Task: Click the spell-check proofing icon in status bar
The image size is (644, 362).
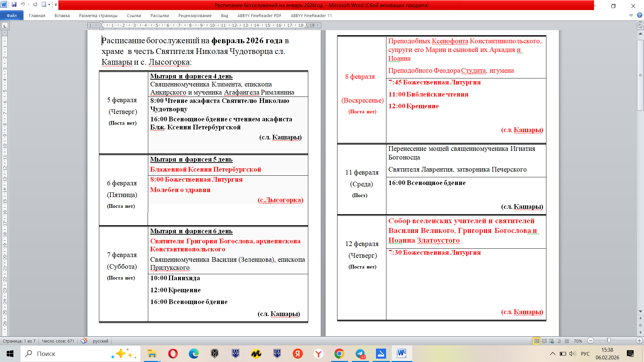Action: pyautogui.click(x=84, y=341)
